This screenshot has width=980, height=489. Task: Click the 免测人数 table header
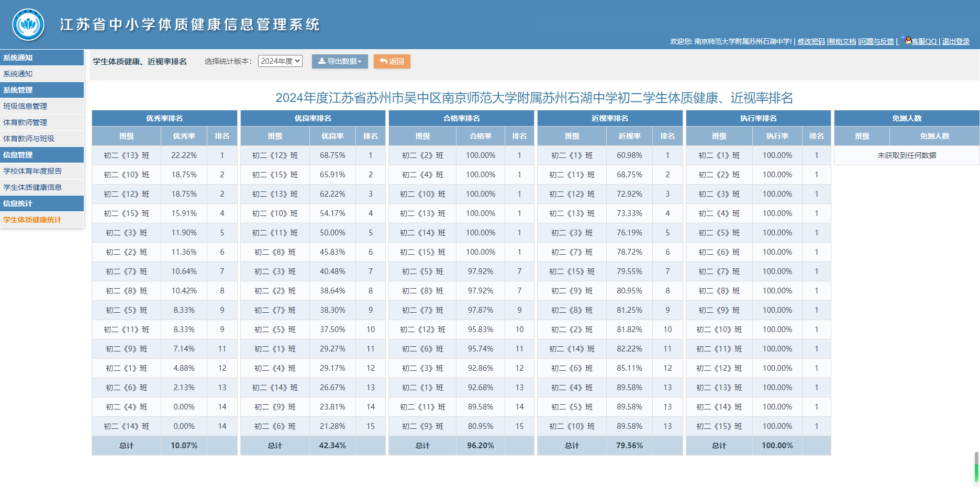(x=907, y=118)
